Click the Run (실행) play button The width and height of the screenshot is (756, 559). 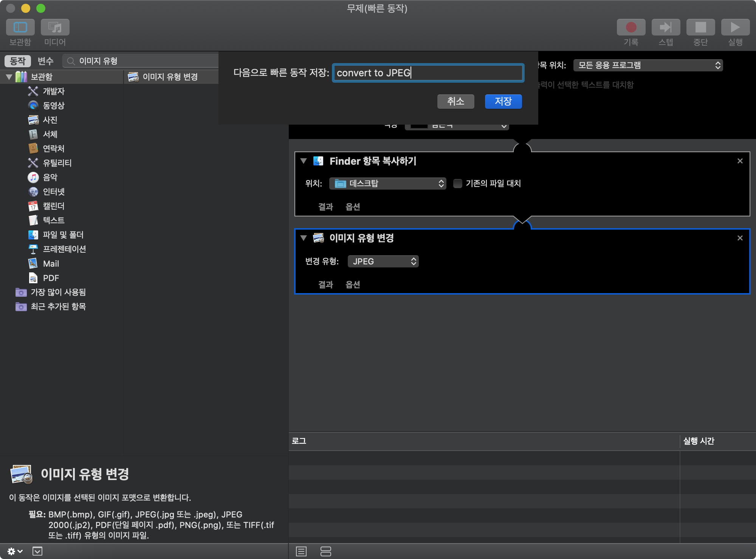[x=735, y=28]
